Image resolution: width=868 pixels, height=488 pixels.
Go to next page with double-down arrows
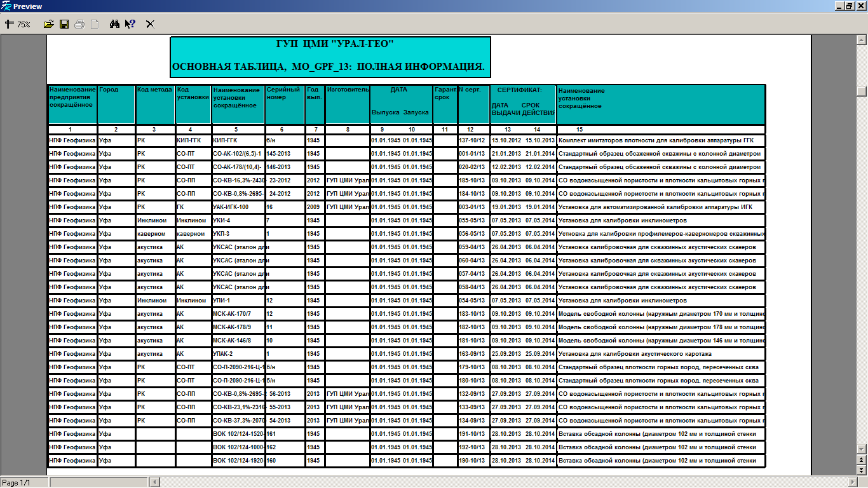(862, 470)
